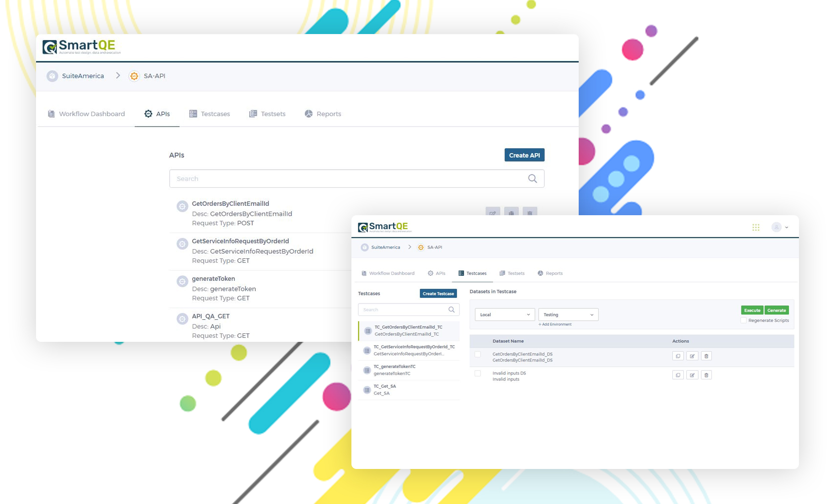
Task: Delete the Invalid inputs DS dataset
Action: click(706, 375)
